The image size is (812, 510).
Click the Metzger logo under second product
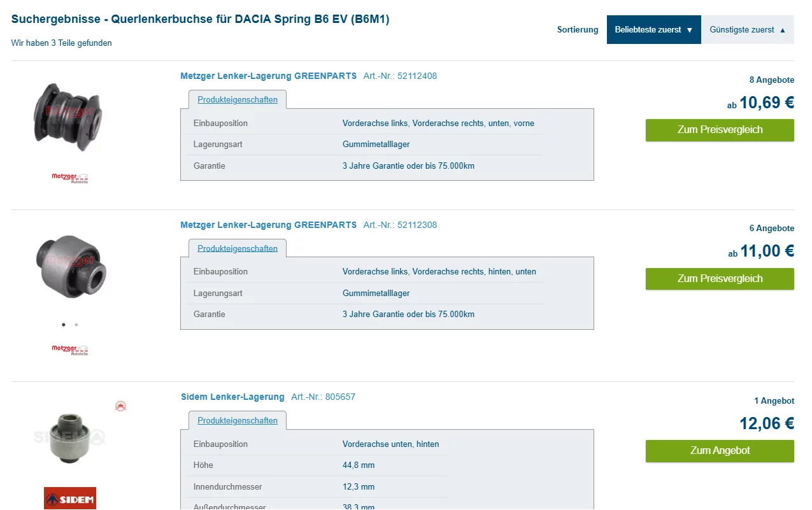pyautogui.click(x=70, y=350)
